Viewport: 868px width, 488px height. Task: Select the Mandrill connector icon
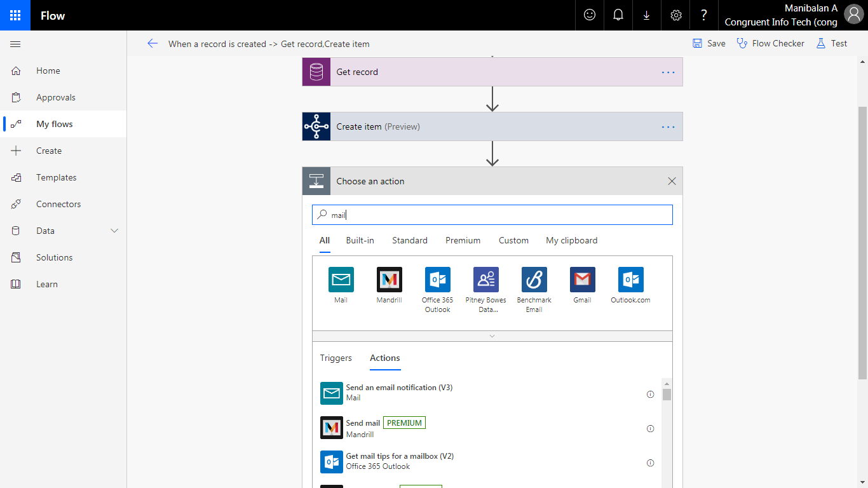pos(390,280)
